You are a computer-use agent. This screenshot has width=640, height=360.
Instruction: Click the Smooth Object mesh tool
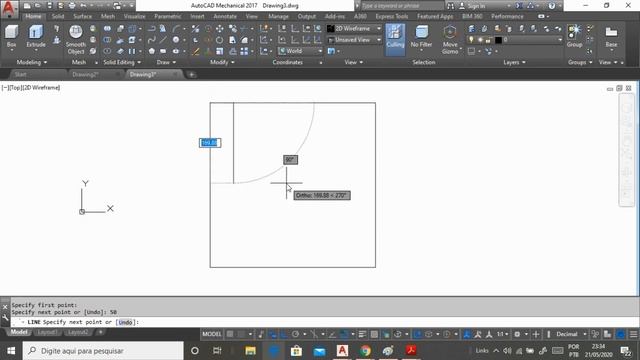pyautogui.click(x=76, y=40)
